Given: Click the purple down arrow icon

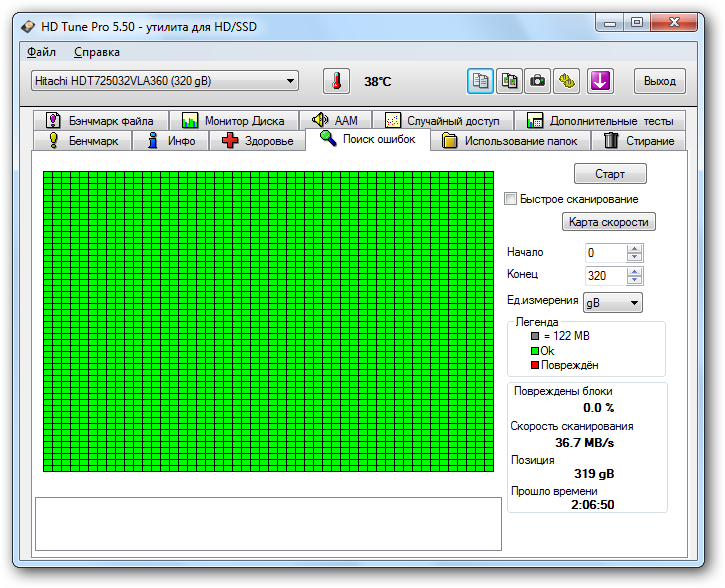Looking at the screenshot, I should coord(599,81).
